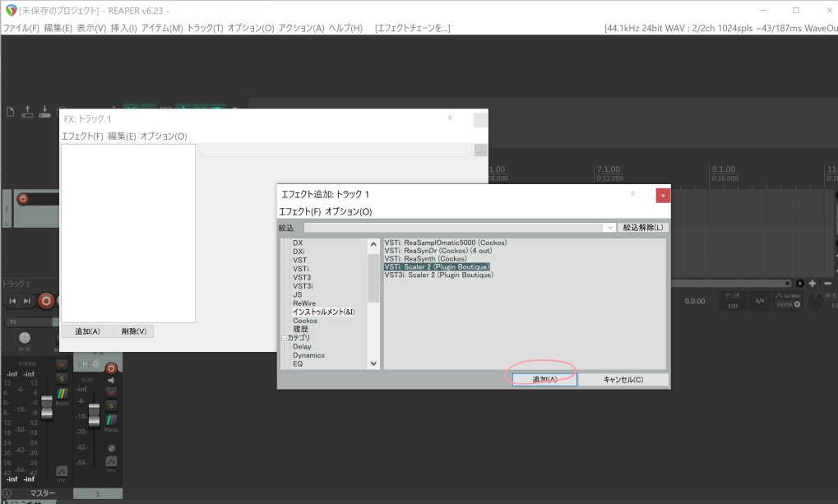Viewport: 838px width, 504px height.
Task: Toggle record arm on mixer track 1
Action: pyautogui.click(x=111, y=368)
